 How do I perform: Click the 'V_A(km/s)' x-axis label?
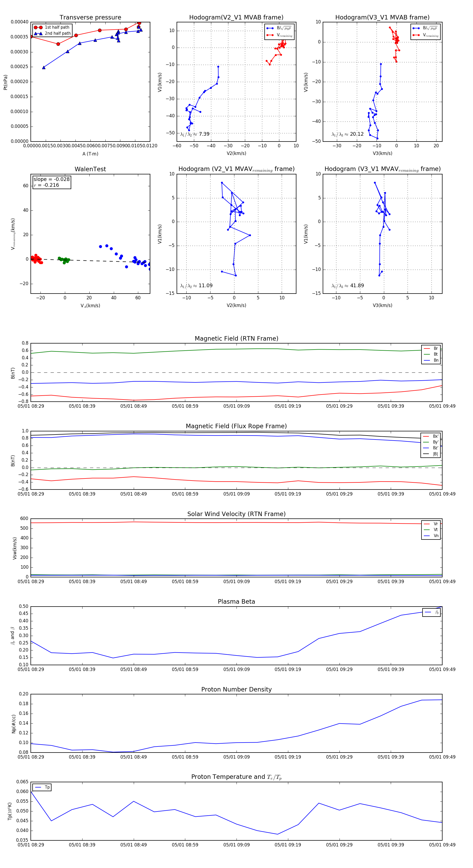(x=90, y=306)
